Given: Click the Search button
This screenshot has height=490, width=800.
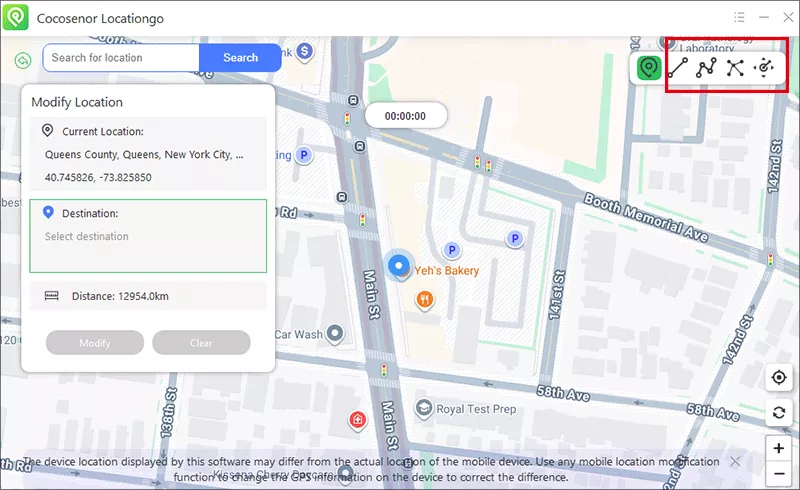Looking at the screenshot, I should (240, 58).
